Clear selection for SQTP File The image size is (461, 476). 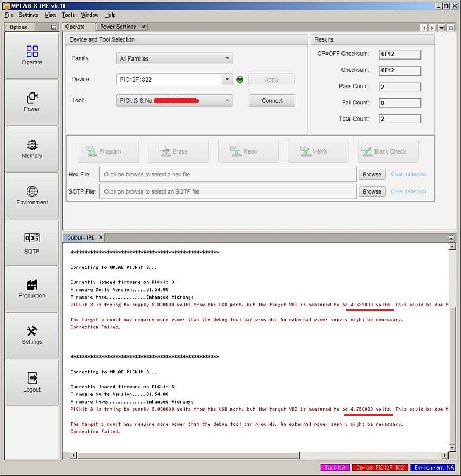409,191
